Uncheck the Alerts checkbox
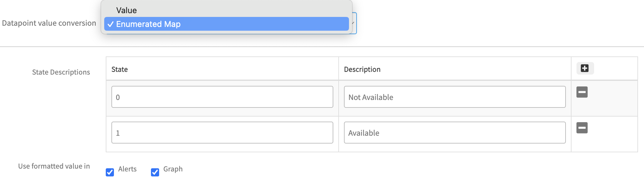Image resolution: width=644 pixels, height=183 pixels. 110,172
